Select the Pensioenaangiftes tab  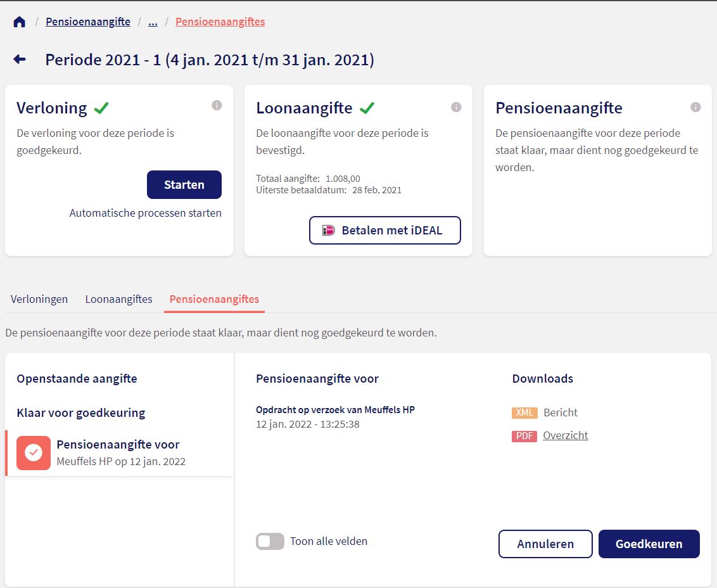pos(214,299)
